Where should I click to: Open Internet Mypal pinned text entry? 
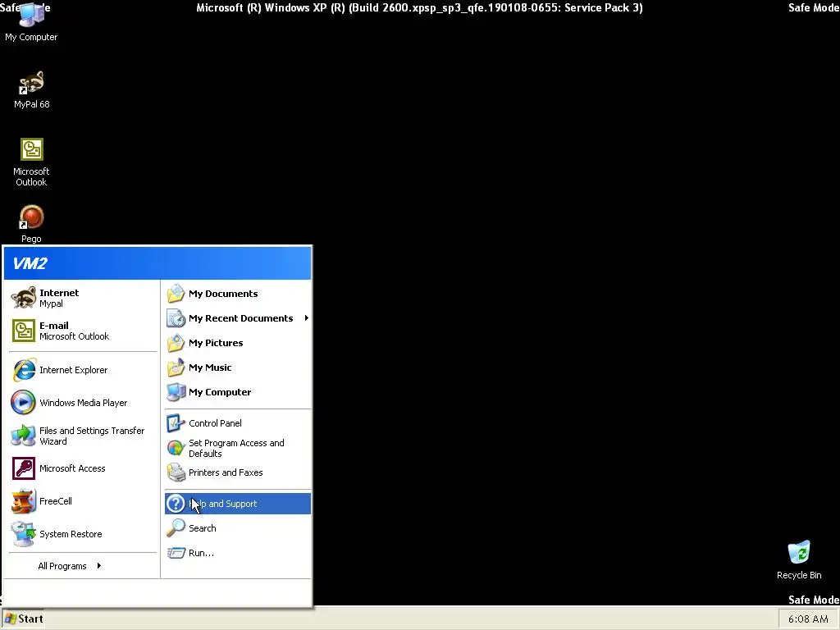tap(59, 298)
